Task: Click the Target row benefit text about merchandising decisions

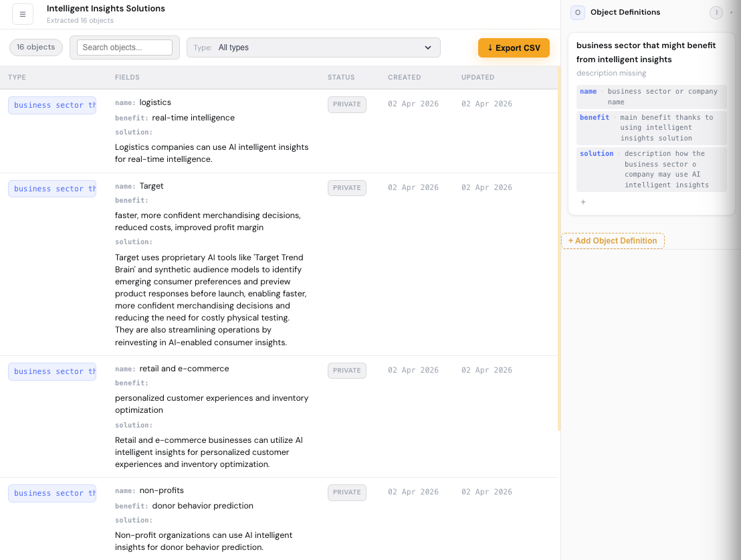Action: (x=208, y=221)
